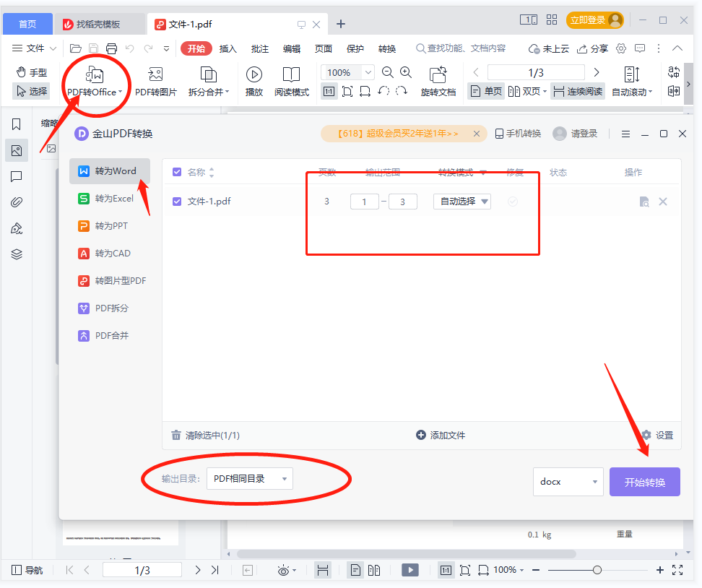This screenshot has width=702, height=588.
Task: Toggle 单页 single page view
Action: [486, 91]
